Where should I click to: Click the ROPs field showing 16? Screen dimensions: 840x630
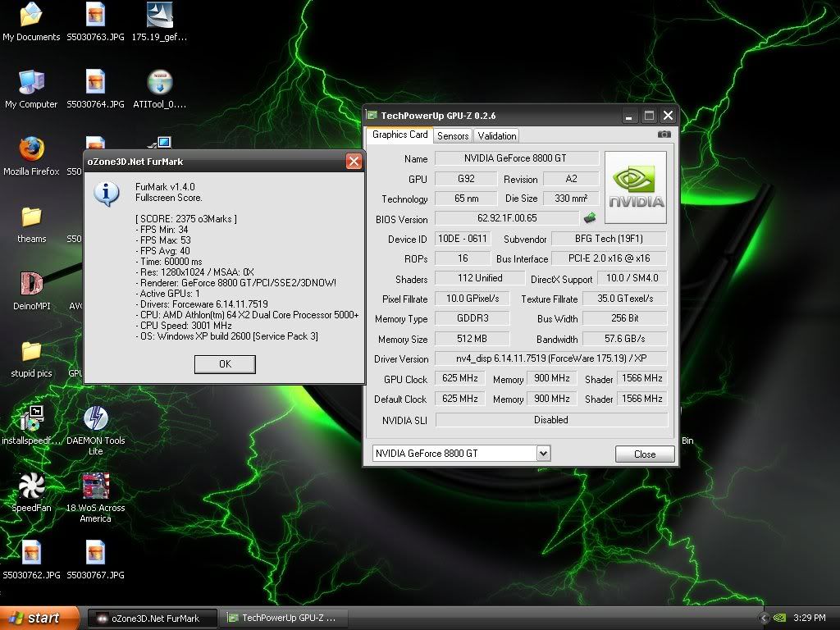click(463, 258)
